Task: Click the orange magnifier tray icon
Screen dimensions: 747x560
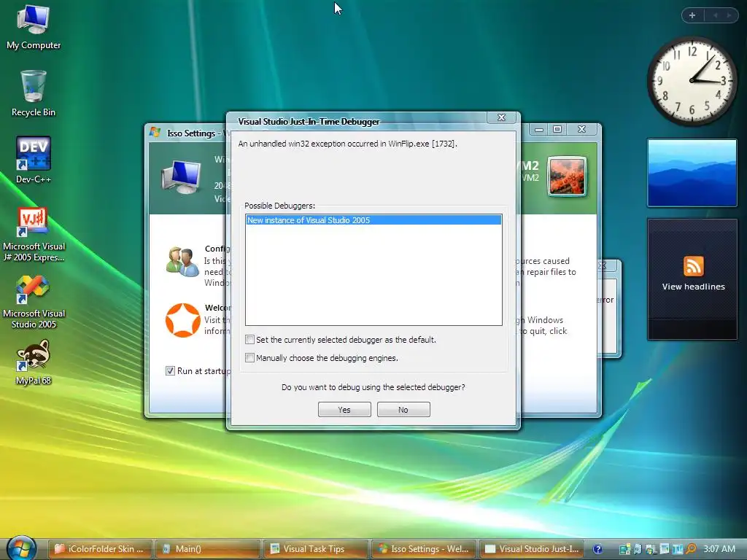Action: [692, 548]
